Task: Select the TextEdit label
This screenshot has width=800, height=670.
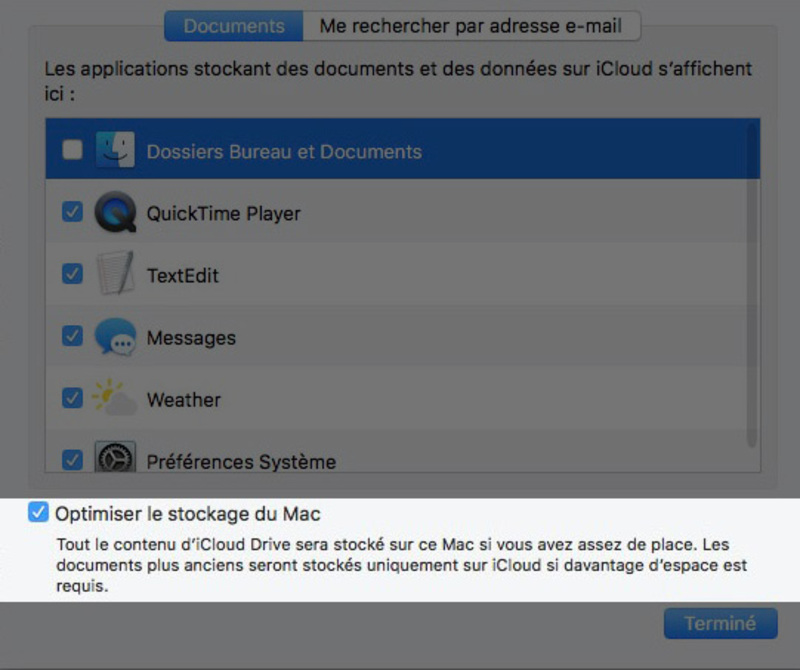Action: click(183, 276)
